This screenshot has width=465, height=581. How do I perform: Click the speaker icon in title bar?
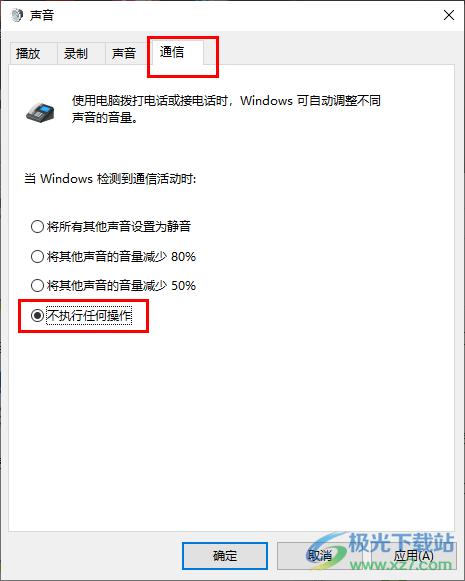coord(16,15)
